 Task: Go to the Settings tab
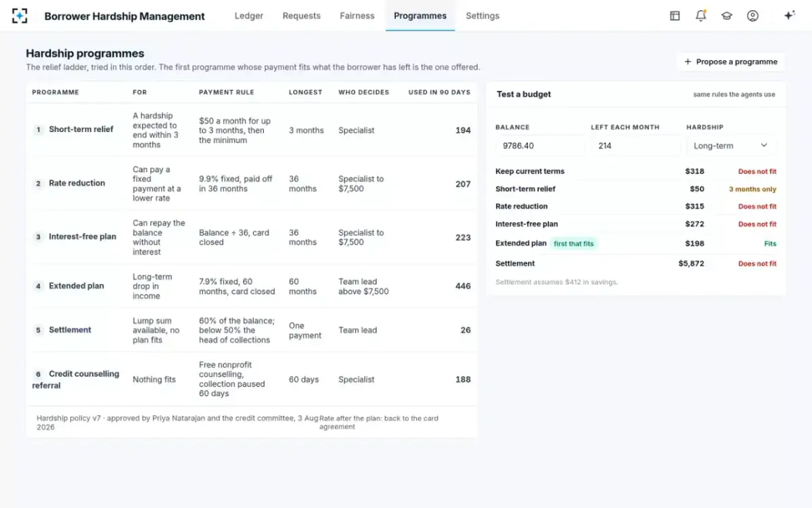[x=482, y=16]
